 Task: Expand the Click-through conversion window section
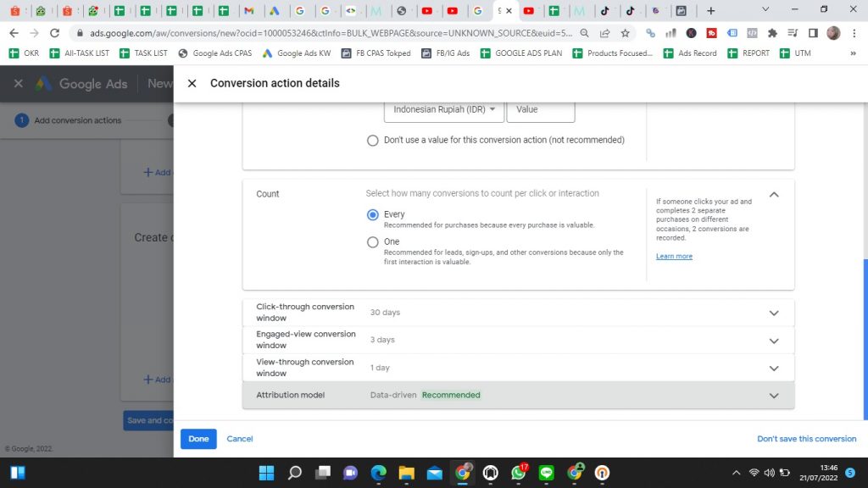coord(773,313)
